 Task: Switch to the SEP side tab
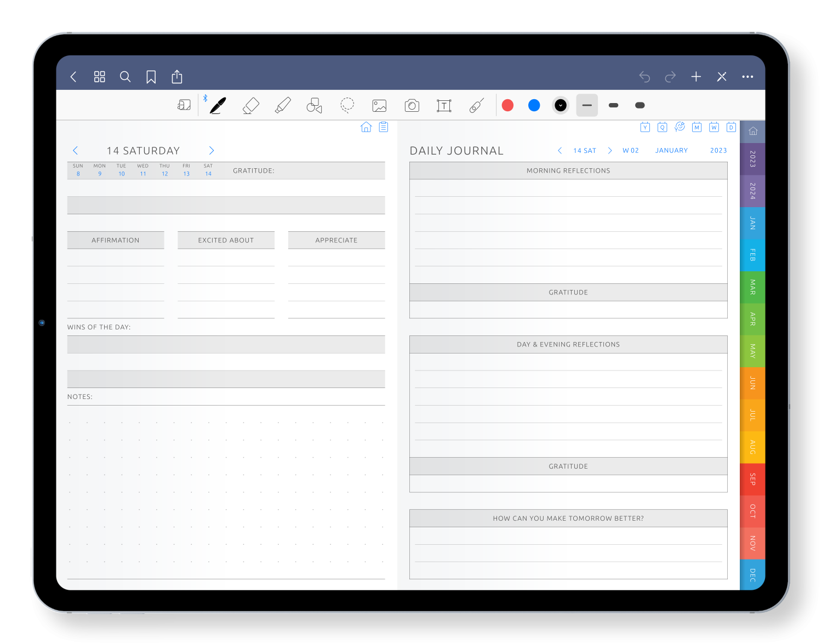pos(752,480)
